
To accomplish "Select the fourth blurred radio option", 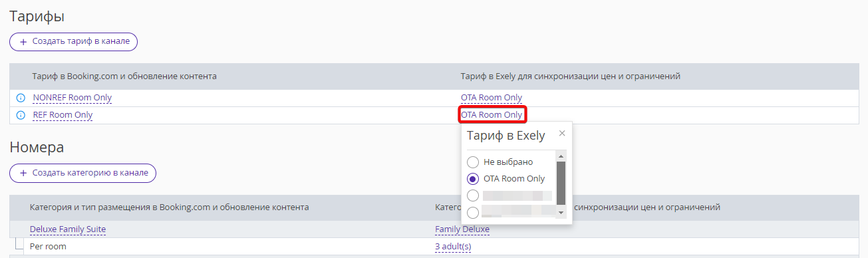I will click(472, 212).
